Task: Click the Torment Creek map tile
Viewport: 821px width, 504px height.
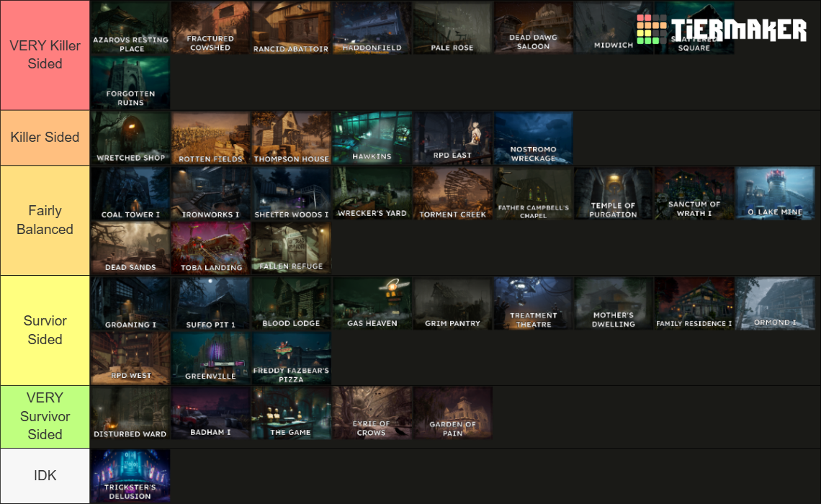Action: click(452, 193)
